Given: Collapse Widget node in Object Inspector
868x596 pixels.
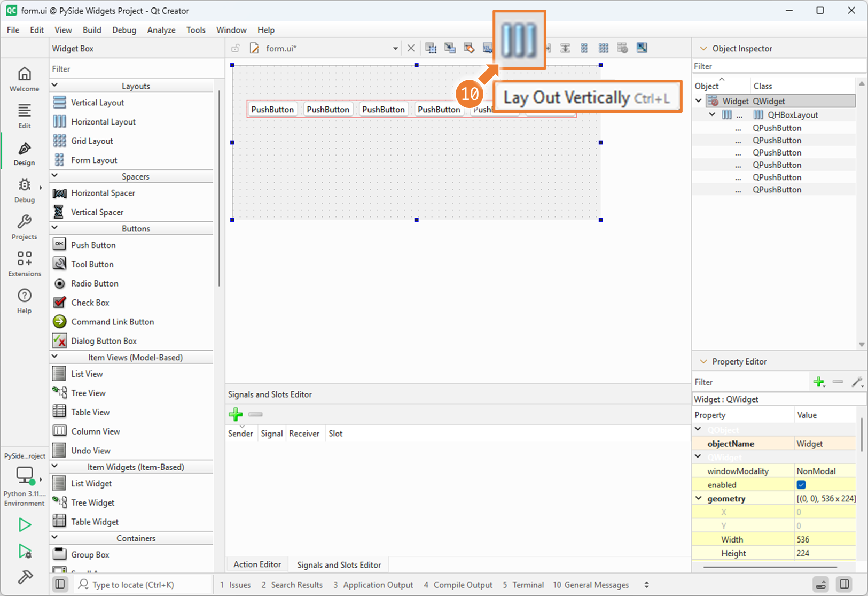Looking at the screenshot, I should click(699, 101).
